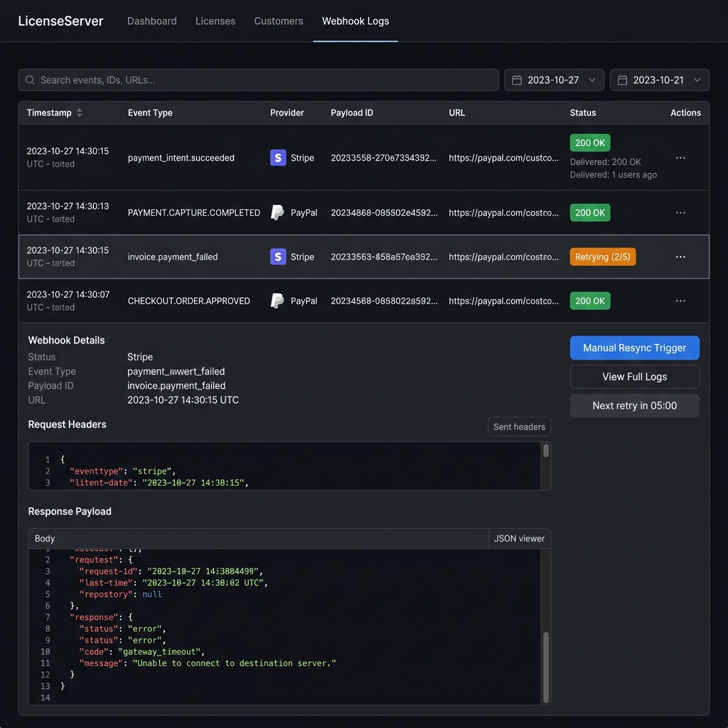
Task: Select PAYMENT.CAPTURE.COMPLETED event text
Action: point(194,213)
